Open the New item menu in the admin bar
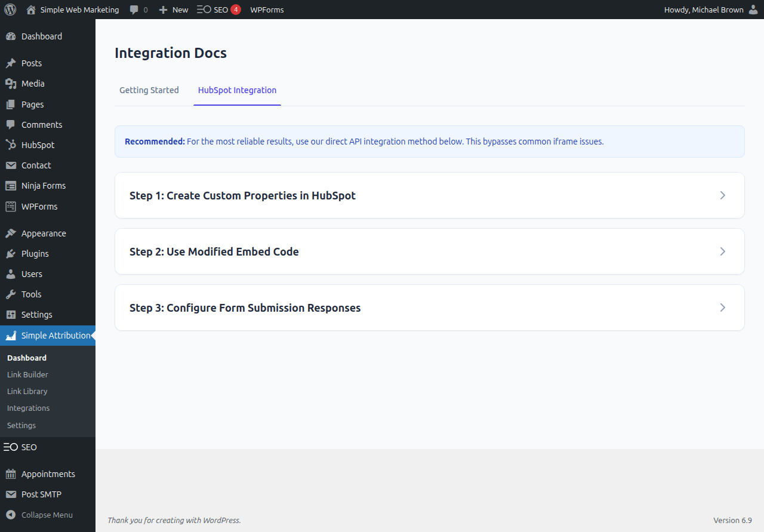This screenshot has width=764, height=532. [x=172, y=10]
